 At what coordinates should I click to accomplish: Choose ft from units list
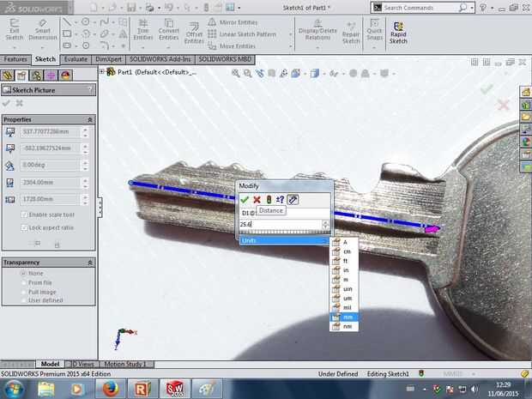pos(344,261)
